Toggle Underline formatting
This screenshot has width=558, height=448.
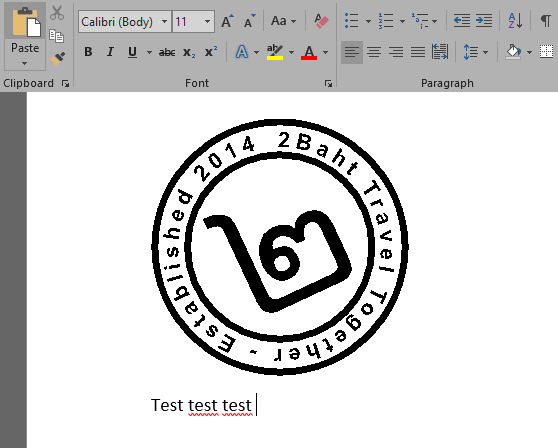(132, 52)
